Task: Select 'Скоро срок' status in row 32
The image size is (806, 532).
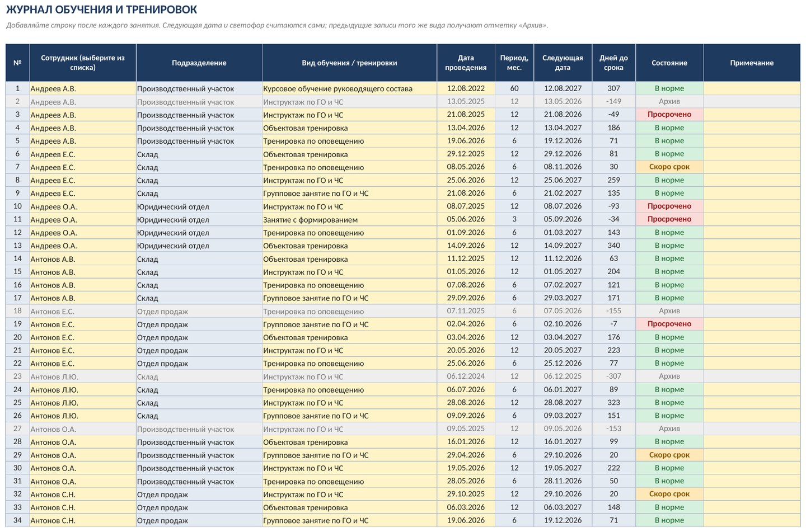Action: [669, 494]
